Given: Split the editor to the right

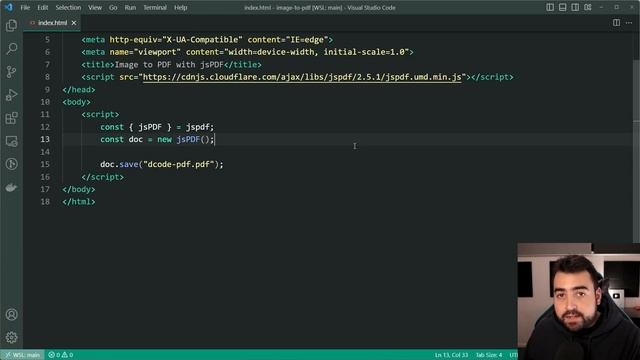Looking at the screenshot, I should (616, 23).
